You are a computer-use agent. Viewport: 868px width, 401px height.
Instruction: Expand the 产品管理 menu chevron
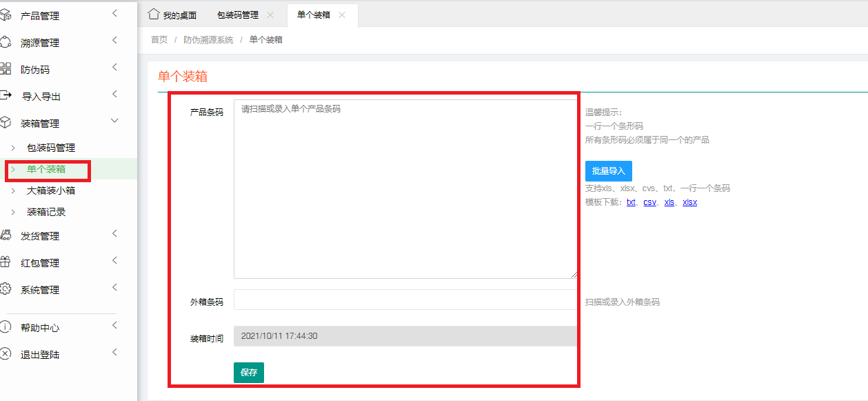coord(114,13)
